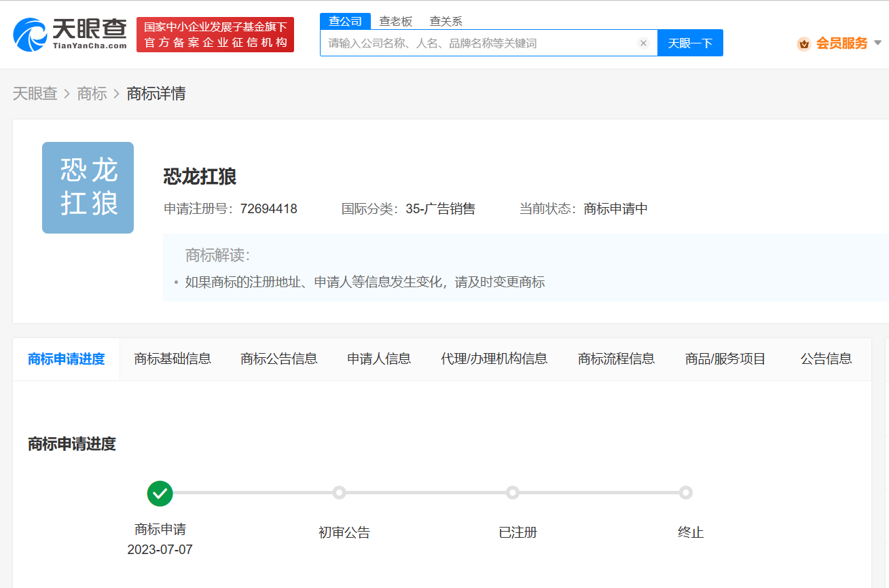This screenshot has width=889, height=588.
Task: Click the 天眼一下 search button
Action: click(690, 43)
